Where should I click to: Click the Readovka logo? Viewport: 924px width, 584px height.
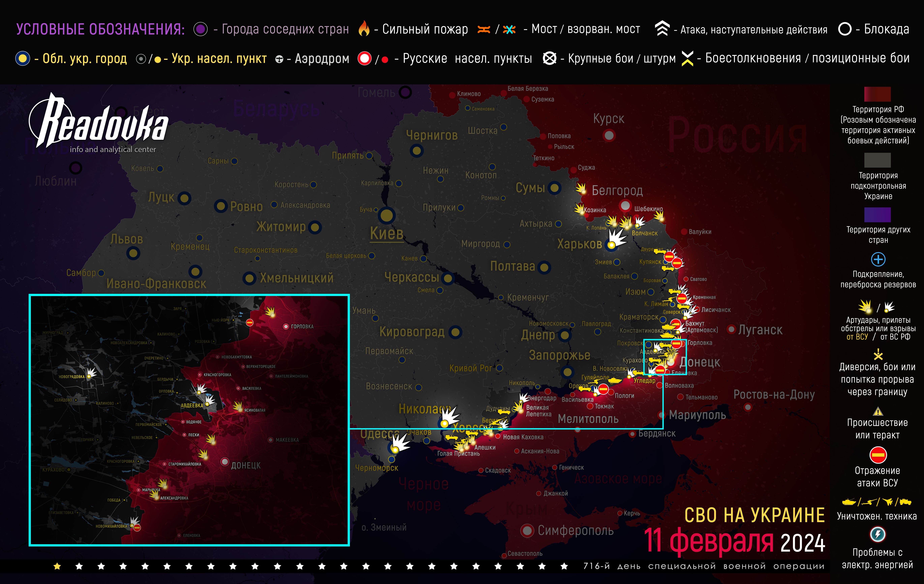[99, 123]
